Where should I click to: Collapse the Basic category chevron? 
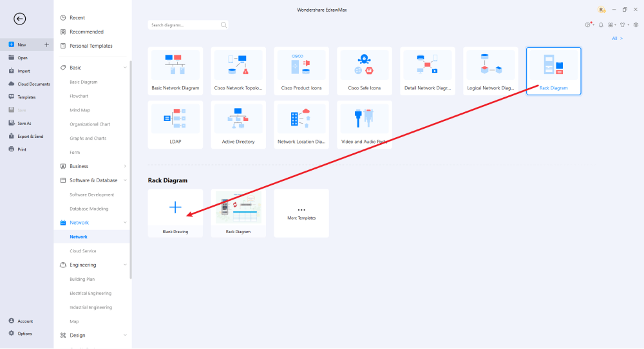pyautogui.click(x=125, y=68)
